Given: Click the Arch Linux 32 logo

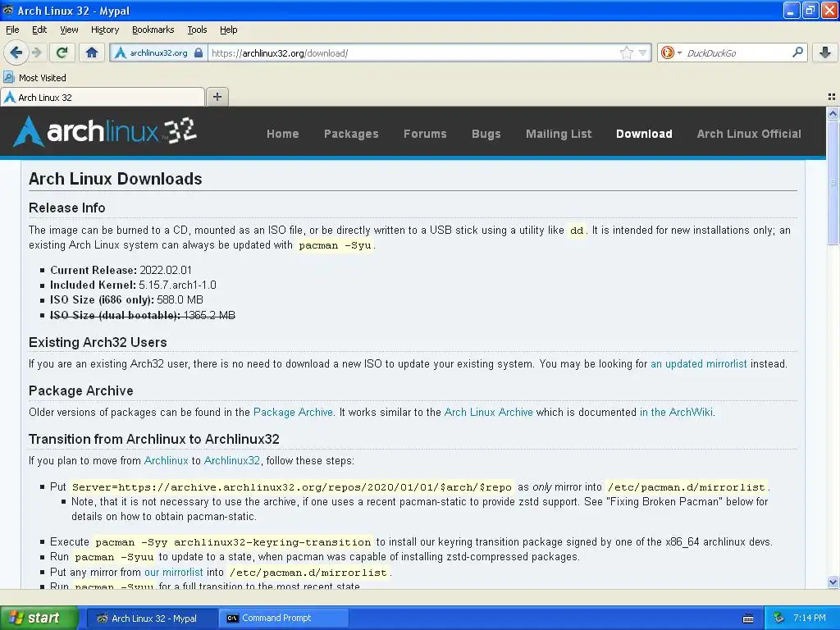Looking at the screenshot, I should tap(105, 131).
